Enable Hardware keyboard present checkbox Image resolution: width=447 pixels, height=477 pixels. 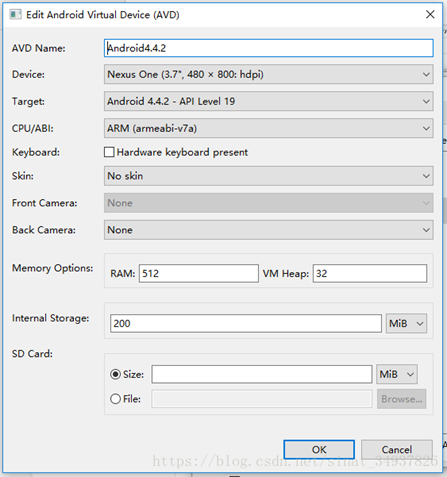[109, 152]
